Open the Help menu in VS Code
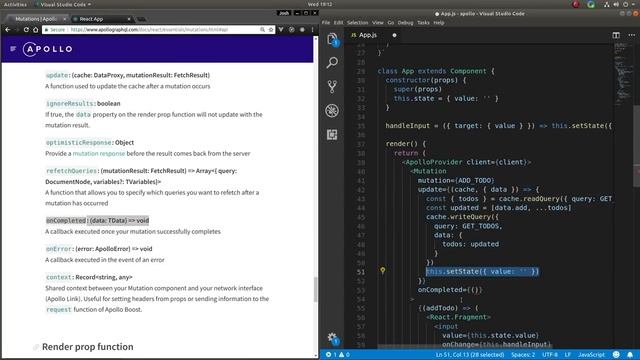 [439, 23]
